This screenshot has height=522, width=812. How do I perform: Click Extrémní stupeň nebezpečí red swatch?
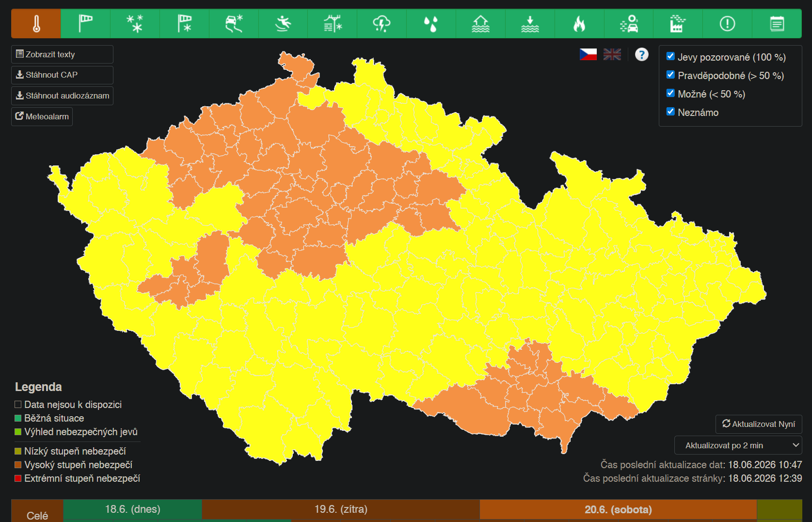click(18, 478)
